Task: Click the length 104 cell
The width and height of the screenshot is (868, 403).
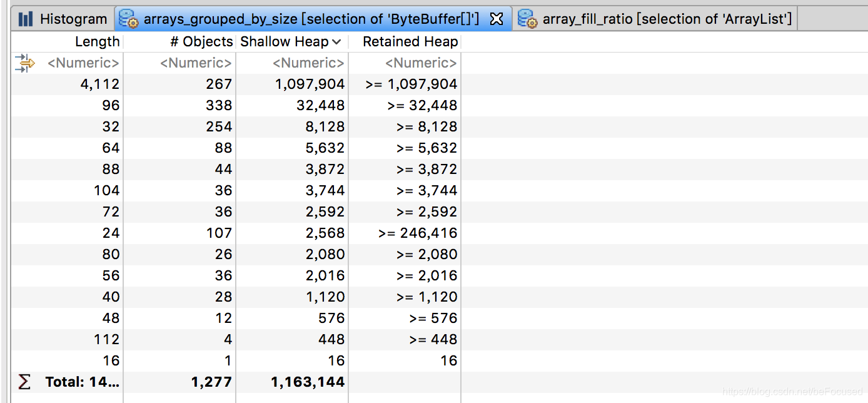Action: [x=106, y=191]
